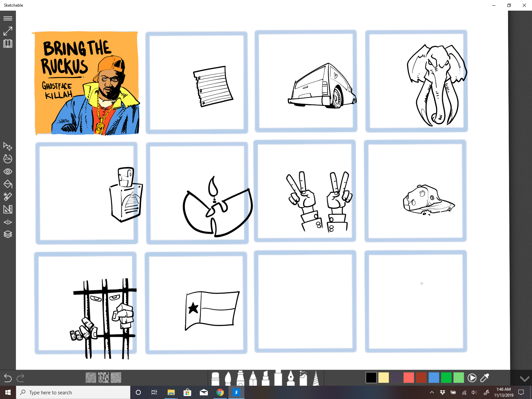Open Mail app from taskbar
The image size is (532, 399).
[203, 392]
